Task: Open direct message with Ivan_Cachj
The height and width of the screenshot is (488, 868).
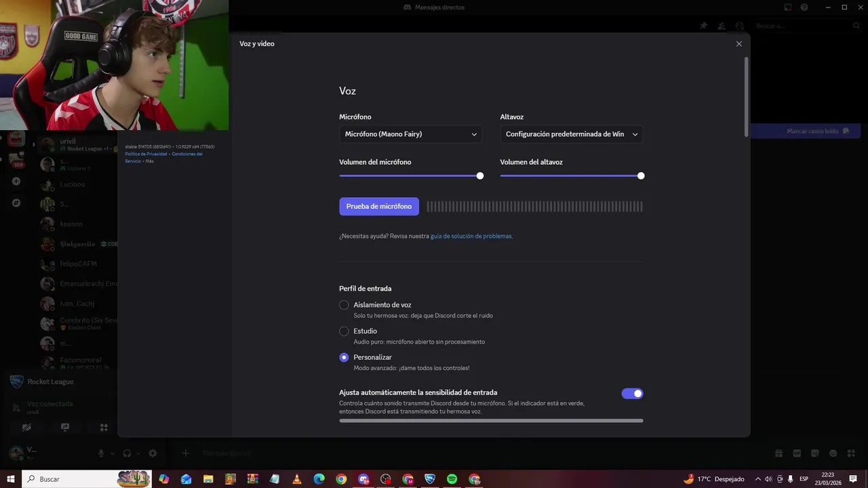Action: tap(76, 304)
